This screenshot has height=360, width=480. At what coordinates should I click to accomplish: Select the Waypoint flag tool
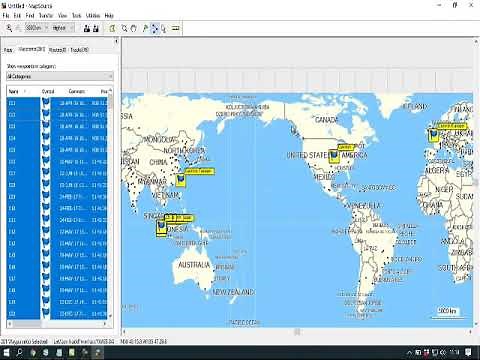[x=145, y=28]
